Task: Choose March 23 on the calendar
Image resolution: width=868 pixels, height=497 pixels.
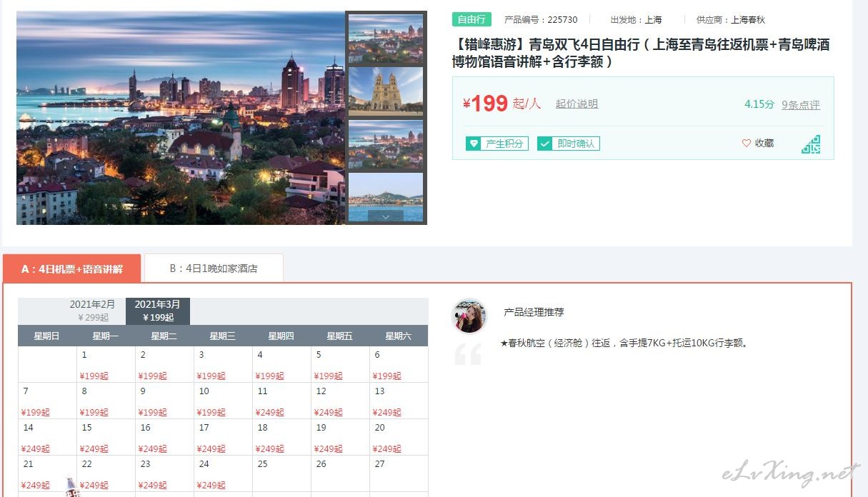Action: (x=164, y=473)
